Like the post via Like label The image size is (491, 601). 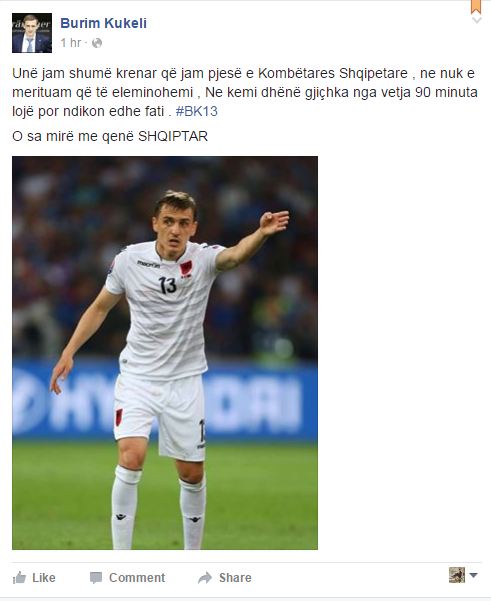[44, 578]
